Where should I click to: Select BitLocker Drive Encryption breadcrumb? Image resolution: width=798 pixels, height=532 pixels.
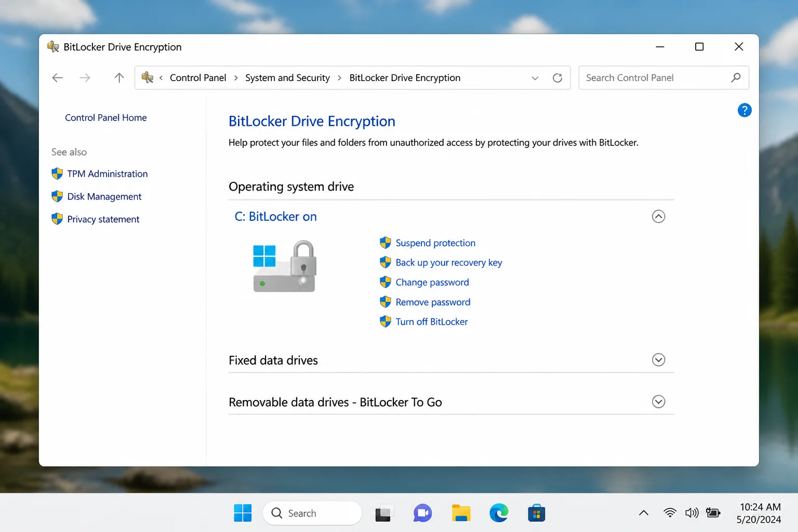405,78
